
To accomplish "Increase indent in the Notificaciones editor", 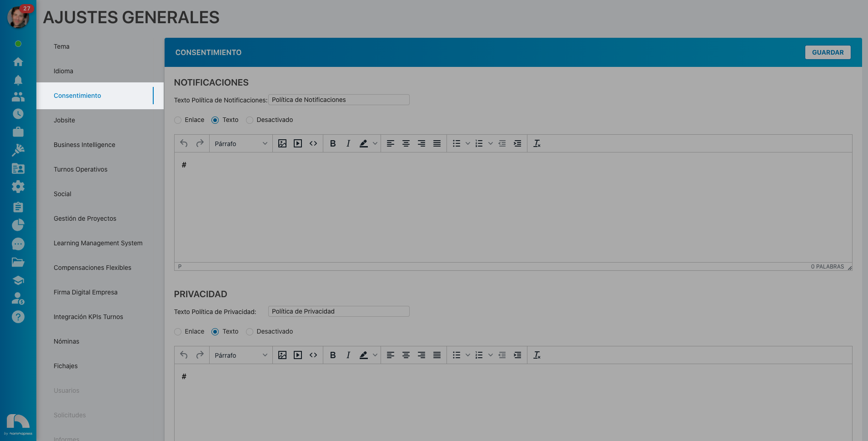I will (x=517, y=143).
